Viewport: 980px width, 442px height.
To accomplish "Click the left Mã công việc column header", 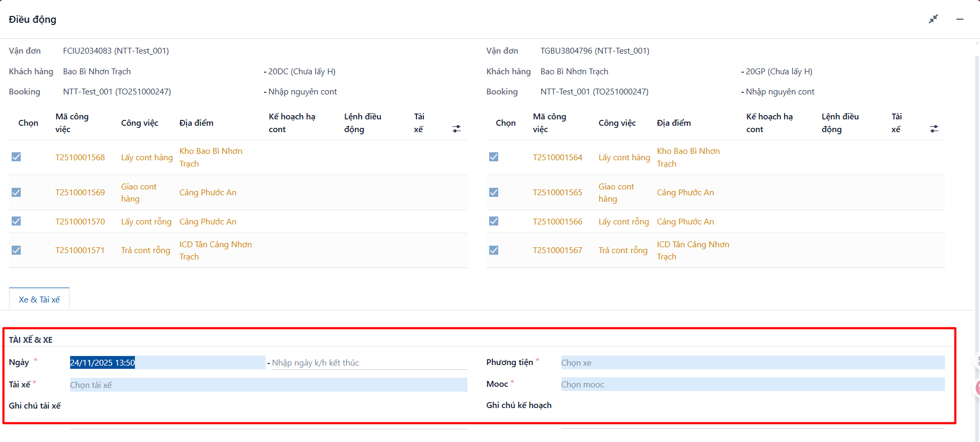I will click(x=72, y=123).
